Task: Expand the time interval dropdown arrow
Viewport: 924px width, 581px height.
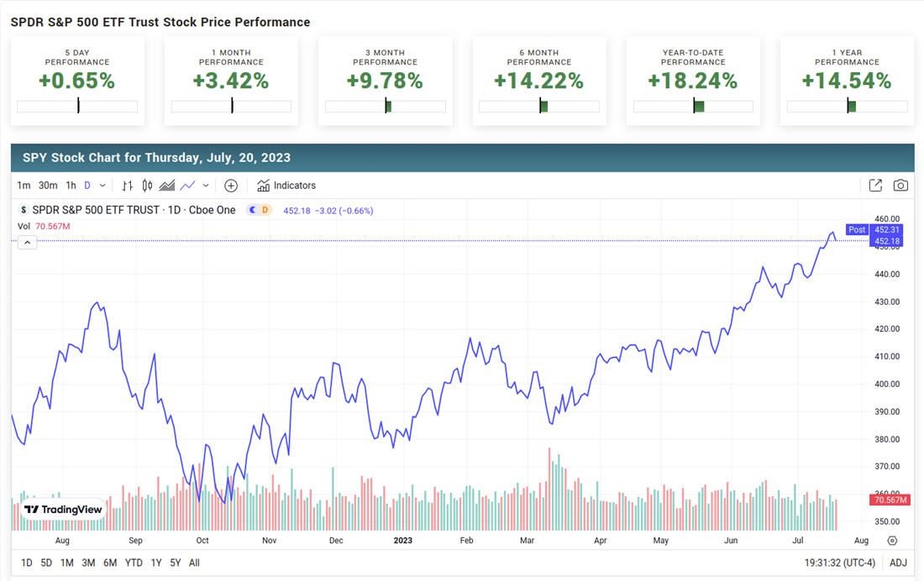Action: (102, 186)
